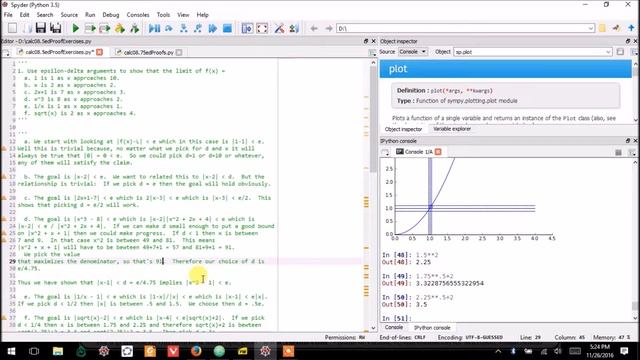Screen dimensions: 640x360
Task: Stop the IPython console kernel square button
Action: (618, 152)
